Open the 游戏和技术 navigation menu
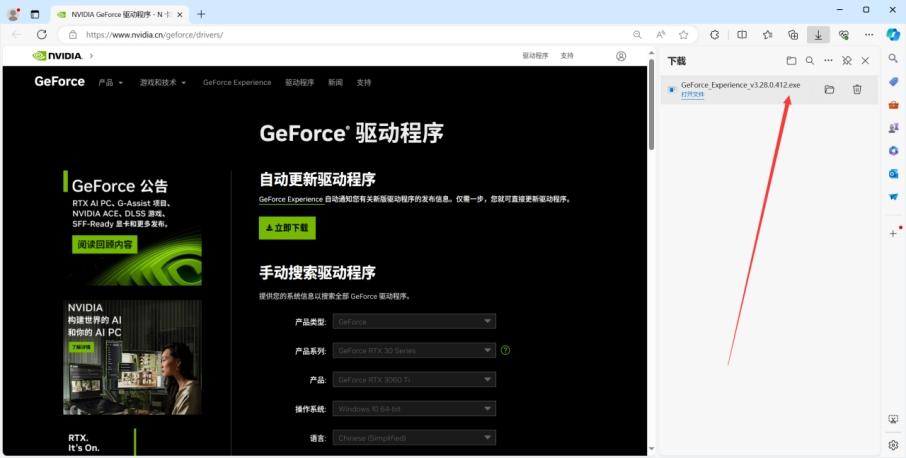This screenshot has width=906, height=458. pos(162,82)
